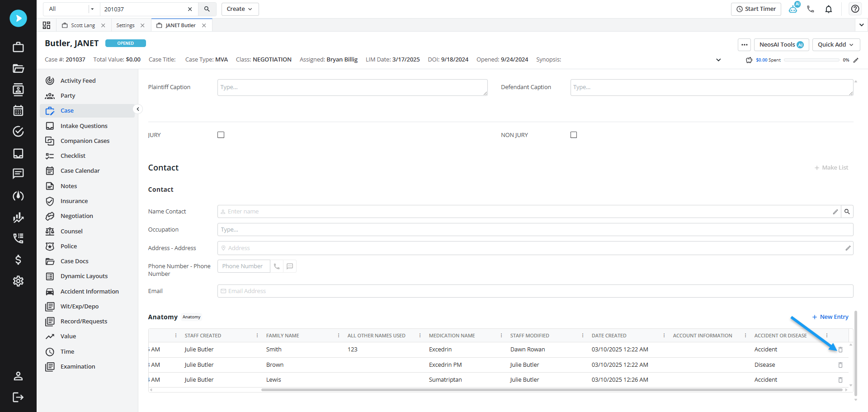This screenshot has height=412, width=868.
Task: Open the Quick Add dropdown
Action: (836, 45)
